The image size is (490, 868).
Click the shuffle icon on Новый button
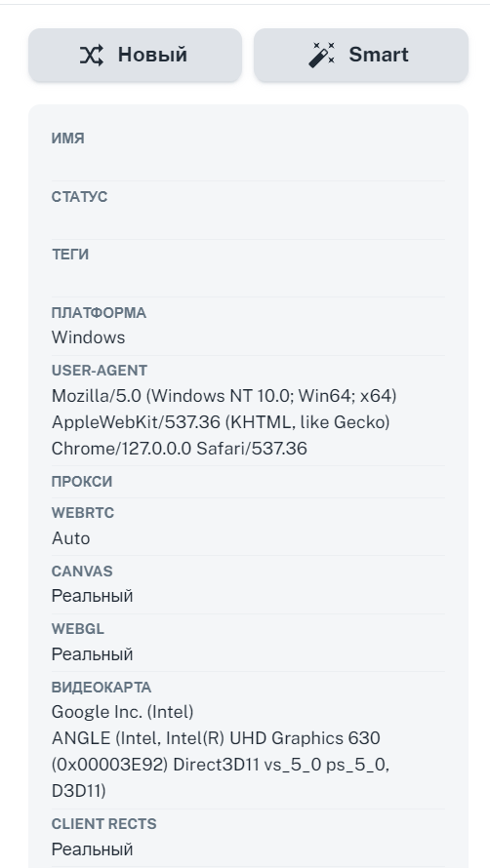(92, 55)
